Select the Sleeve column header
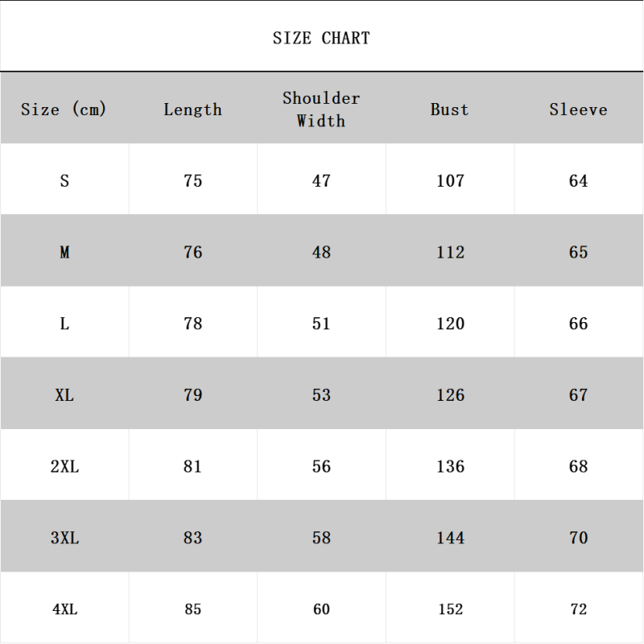The height and width of the screenshot is (644, 644). click(578, 109)
